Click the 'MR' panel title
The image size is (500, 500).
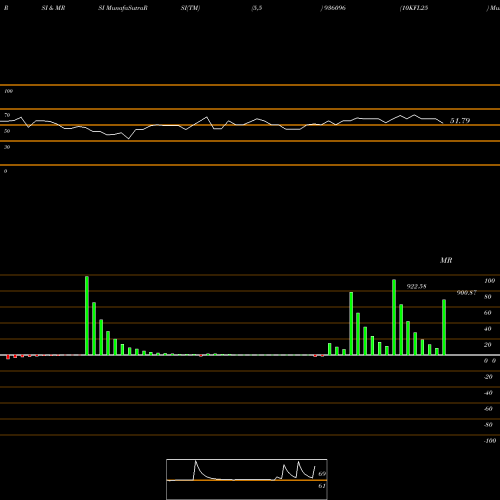coord(446,260)
